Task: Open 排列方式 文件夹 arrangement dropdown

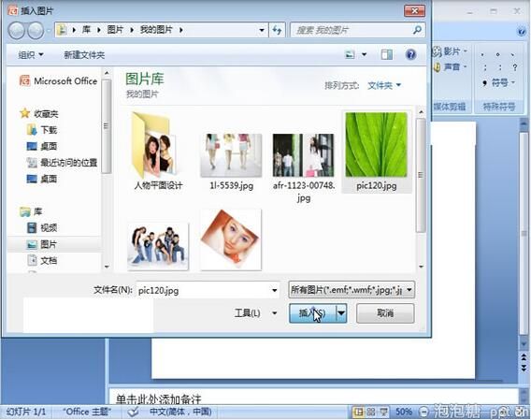Action: tap(384, 85)
